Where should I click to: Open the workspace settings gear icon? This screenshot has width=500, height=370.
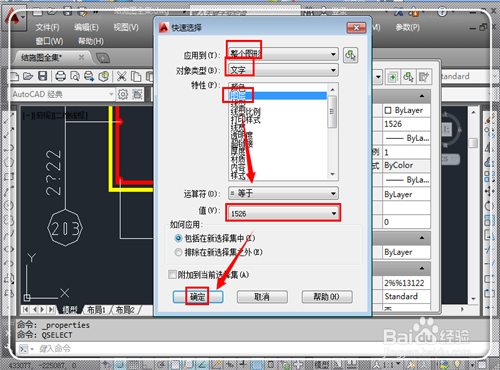(x=123, y=94)
